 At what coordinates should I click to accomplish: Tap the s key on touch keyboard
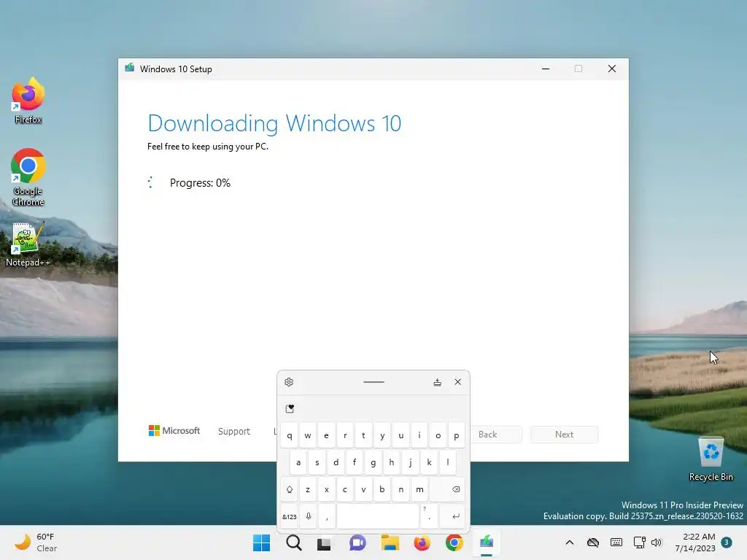point(317,462)
